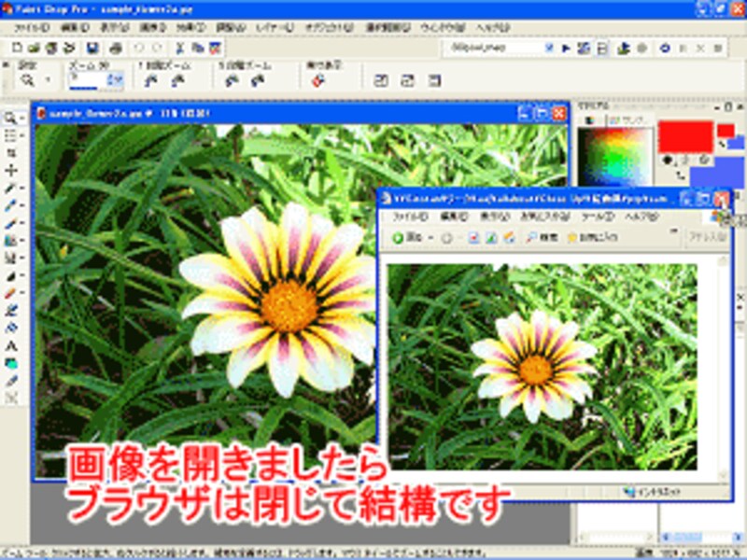Click the Cut scissors icon

(x=180, y=48)
